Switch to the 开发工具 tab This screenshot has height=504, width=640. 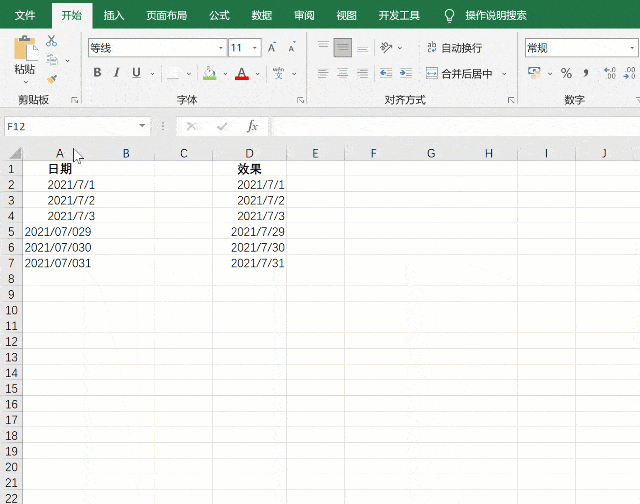pyautogui.click(x=399, y=16)
